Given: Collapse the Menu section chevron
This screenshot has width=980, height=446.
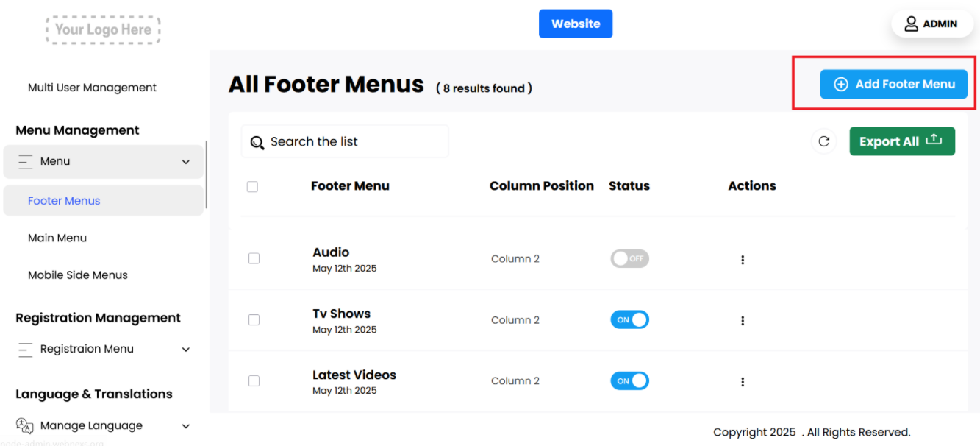Looking at the screenshot, I should coord(186,162).
